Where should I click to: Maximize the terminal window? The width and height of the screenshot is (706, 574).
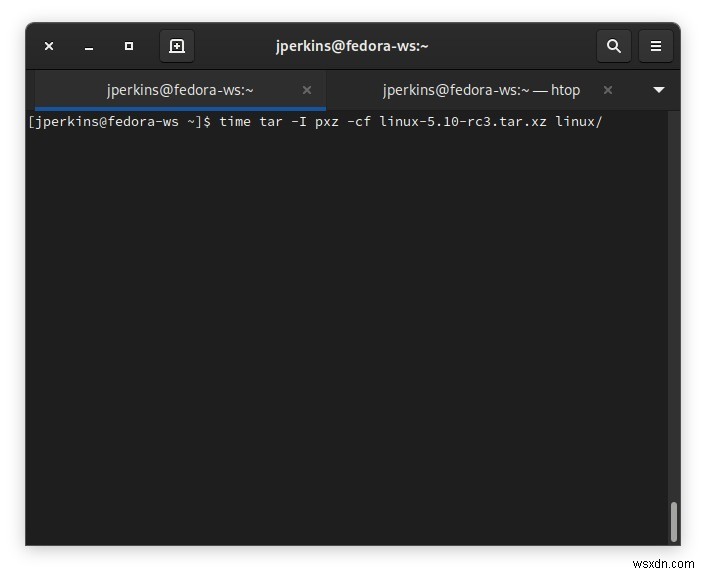tap(129, 46)
